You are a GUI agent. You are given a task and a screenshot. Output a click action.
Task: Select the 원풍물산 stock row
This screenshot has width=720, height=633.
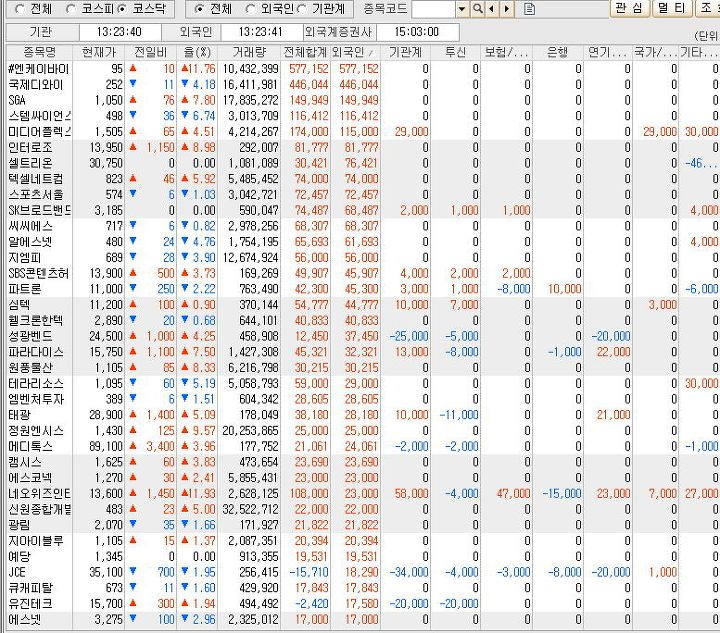[363, 368]
